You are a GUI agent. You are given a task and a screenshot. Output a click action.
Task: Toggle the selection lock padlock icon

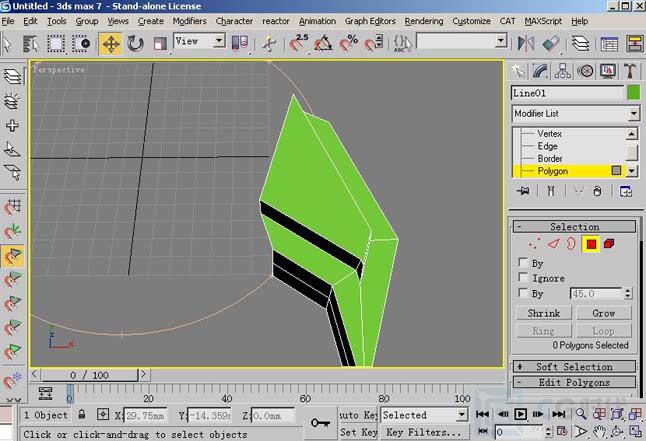tap(82, 414)
